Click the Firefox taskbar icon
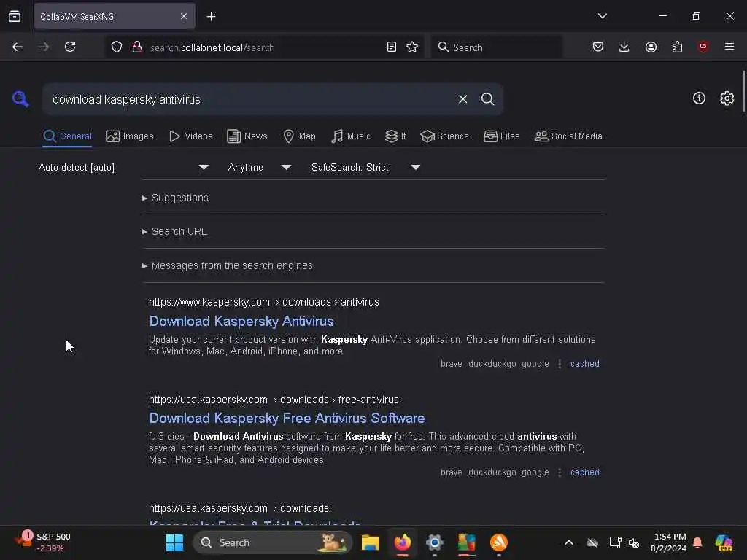Viewport: 747px width, 560px height. tap(403, 542)
